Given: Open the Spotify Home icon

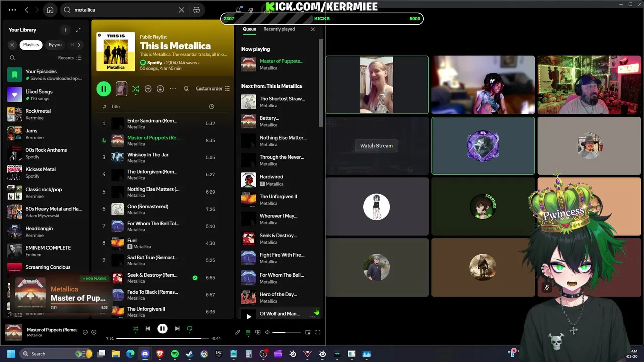Looking at the screenshot, I should click(x=50, y=10).
